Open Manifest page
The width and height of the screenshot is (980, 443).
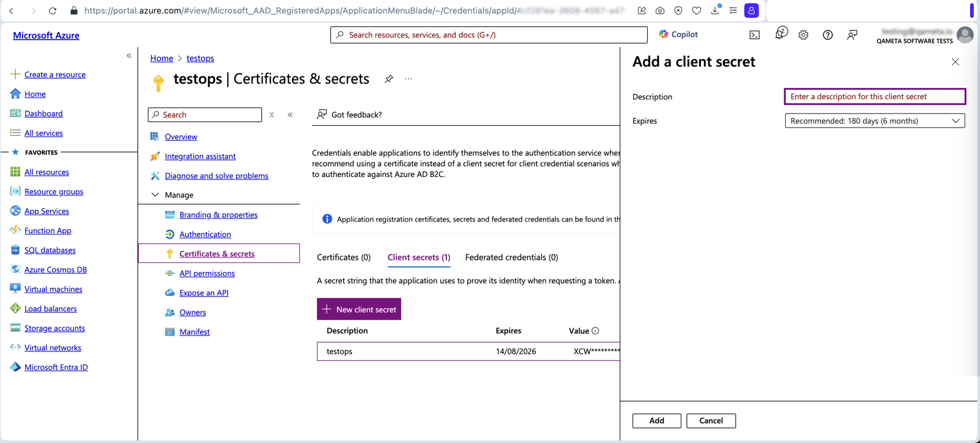[194, 332]
